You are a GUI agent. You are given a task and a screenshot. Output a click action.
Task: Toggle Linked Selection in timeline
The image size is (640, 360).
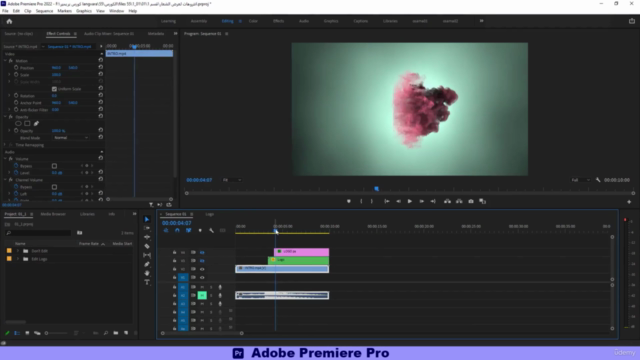(x=189, y=231)
